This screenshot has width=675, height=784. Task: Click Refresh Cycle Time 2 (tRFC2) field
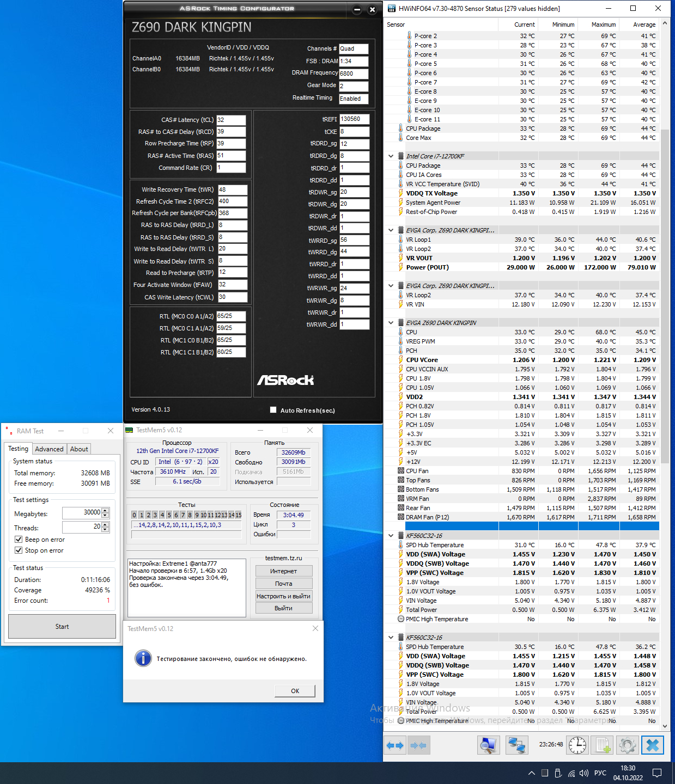(233, 201)
